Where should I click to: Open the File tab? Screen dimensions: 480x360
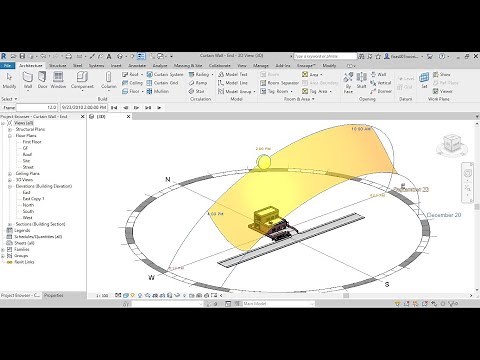[8, 66]
